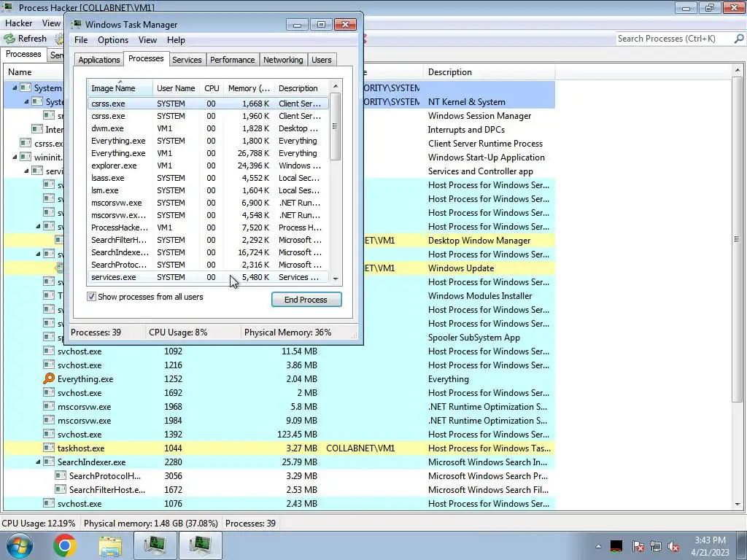This screenshot has height=560, width=747.
Task: Click the Search Processes input field
Action: pyautogui.click(x=673, y=39)
